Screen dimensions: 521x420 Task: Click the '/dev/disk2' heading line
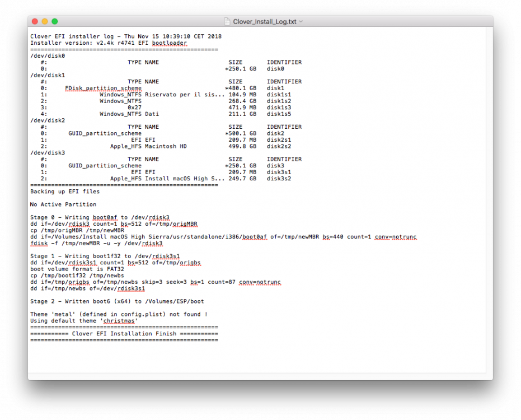coord(48,120)
